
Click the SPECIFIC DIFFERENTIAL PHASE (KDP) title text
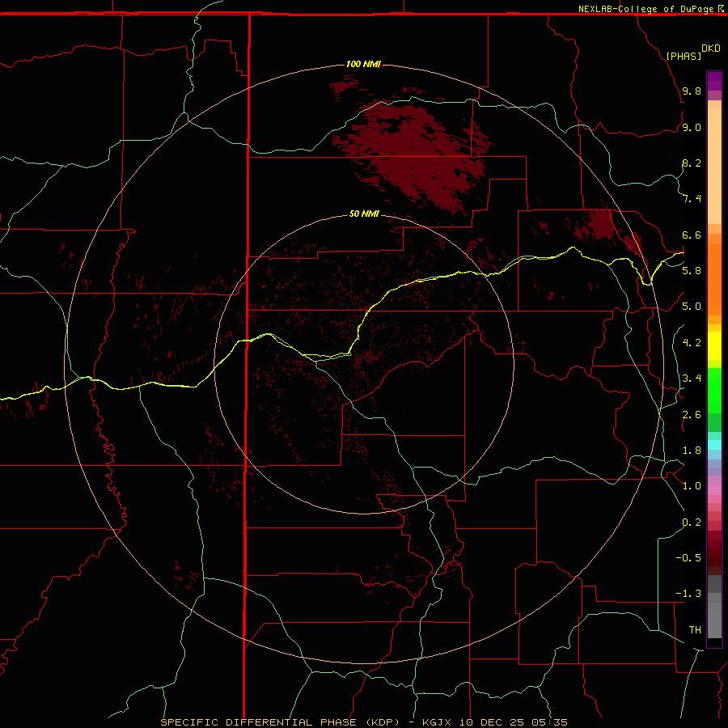(280, 722)
